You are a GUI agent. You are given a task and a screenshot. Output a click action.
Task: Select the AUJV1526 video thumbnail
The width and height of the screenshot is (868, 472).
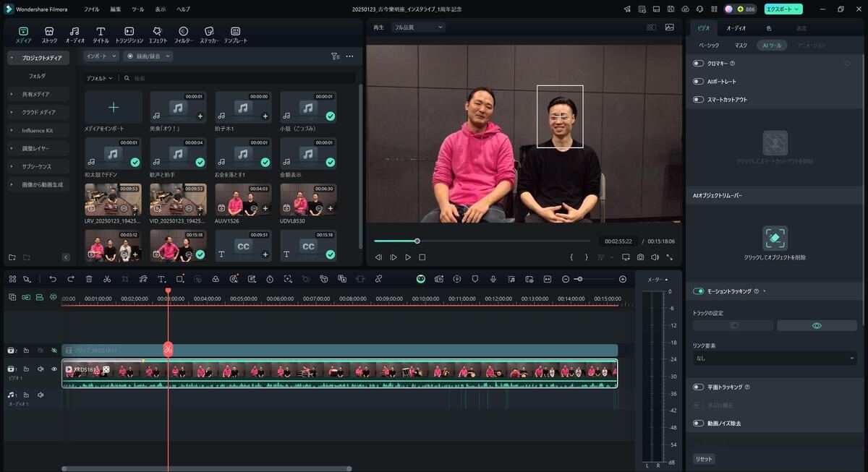tap(244, 199)
